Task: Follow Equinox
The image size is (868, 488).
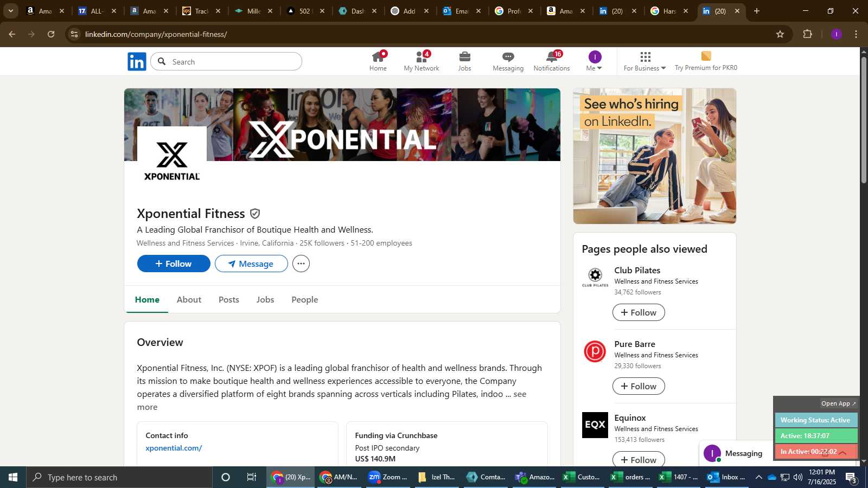Action: pos(639,459)
